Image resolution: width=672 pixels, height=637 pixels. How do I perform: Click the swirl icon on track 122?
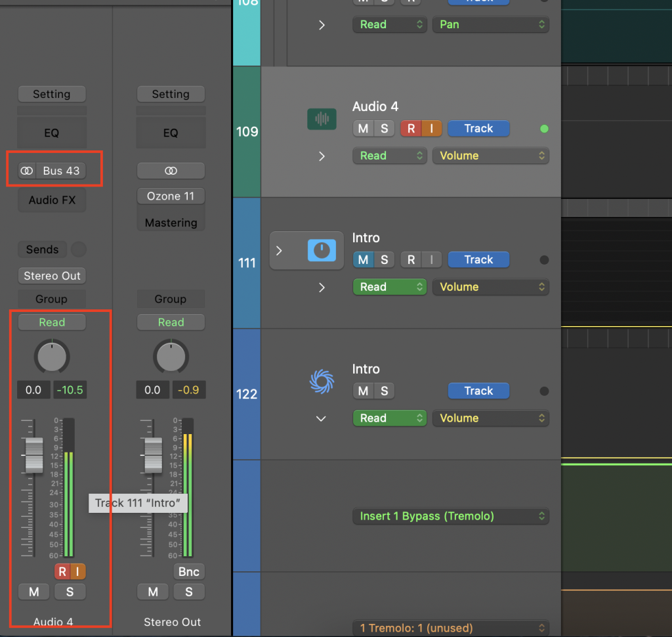point(322,382)
